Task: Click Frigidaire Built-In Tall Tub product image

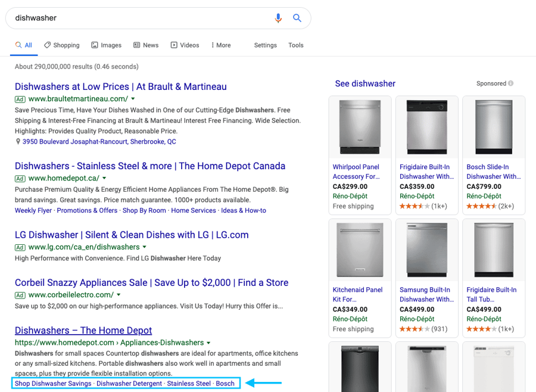Action: pyautogui.click(x=494, y=250)
